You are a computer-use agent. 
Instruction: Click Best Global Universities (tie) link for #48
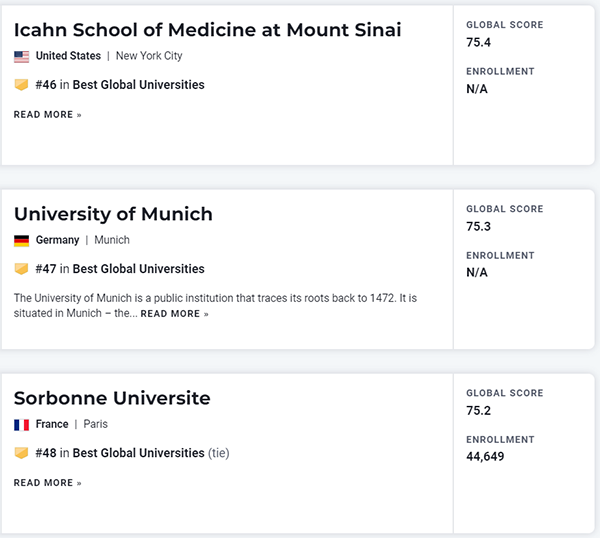click(x=150, y=453)
